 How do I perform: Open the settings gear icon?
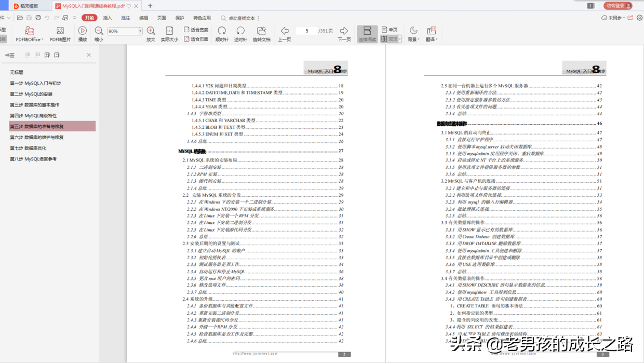[640, 18]
